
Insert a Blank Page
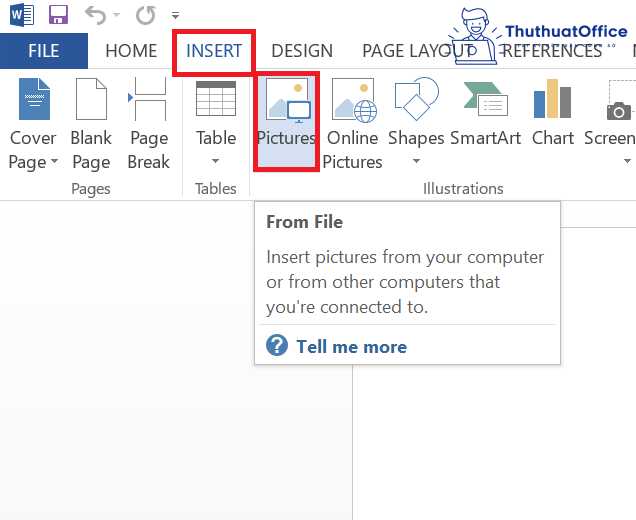point(91,124)
